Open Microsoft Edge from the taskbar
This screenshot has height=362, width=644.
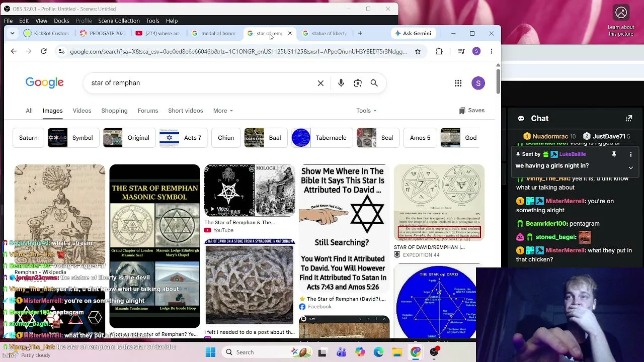[x=378, y=352]
